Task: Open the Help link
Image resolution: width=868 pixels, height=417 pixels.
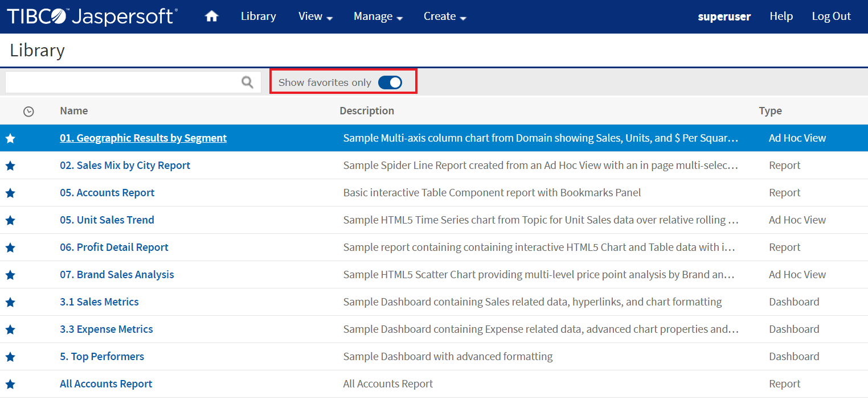Action: [x=781, y=16]
